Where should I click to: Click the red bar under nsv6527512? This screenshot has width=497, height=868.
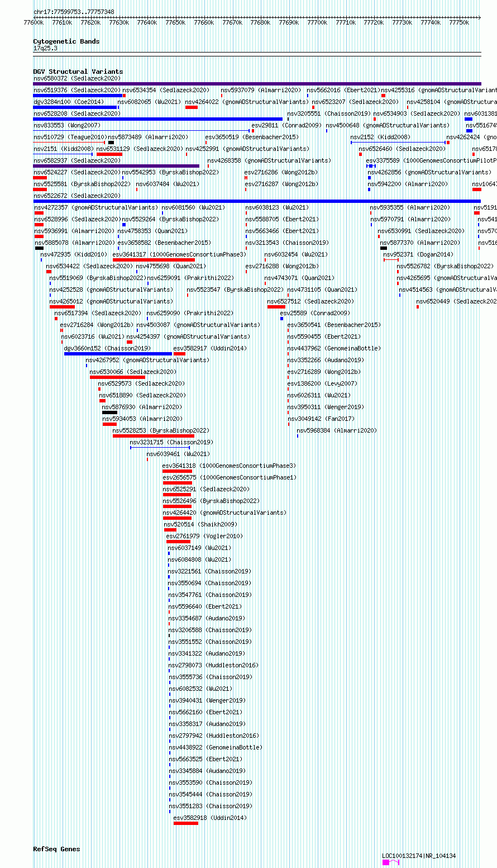(276, 307)
